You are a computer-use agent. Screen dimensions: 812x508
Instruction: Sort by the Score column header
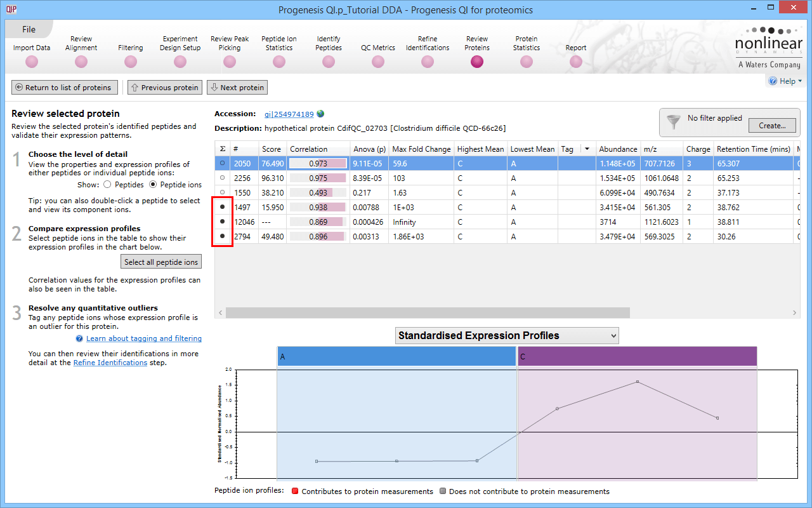tap(272, 149)
